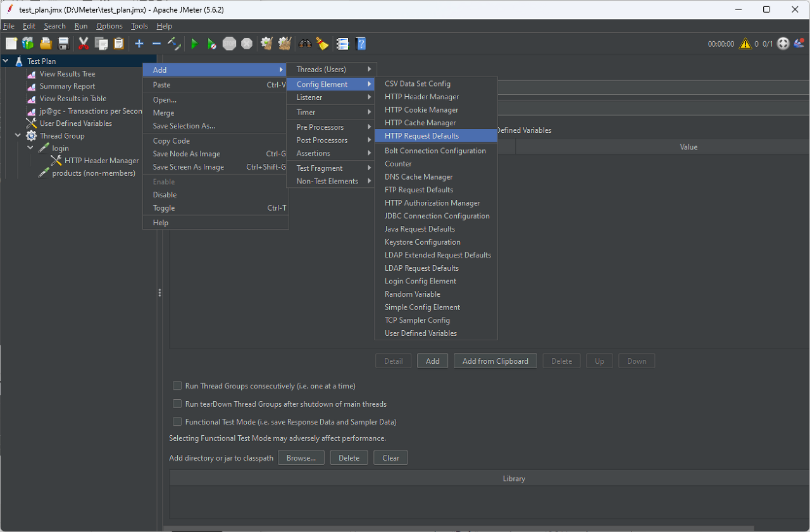Image resolution: width=810 pixels, height=532 pixels.
Task: Click the split pane divider handle dots
Action: click(x=160, y=293)
